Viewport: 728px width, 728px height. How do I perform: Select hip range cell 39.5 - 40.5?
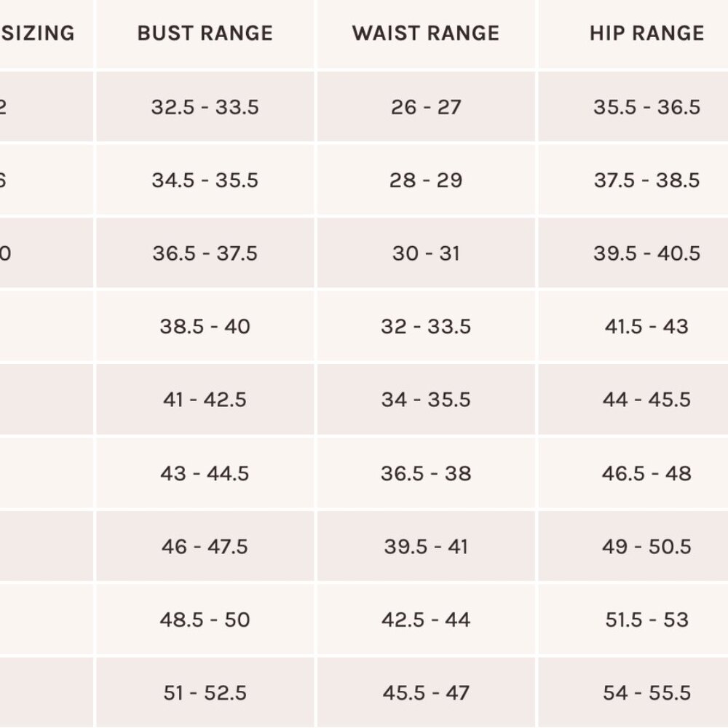pos(646,253)
